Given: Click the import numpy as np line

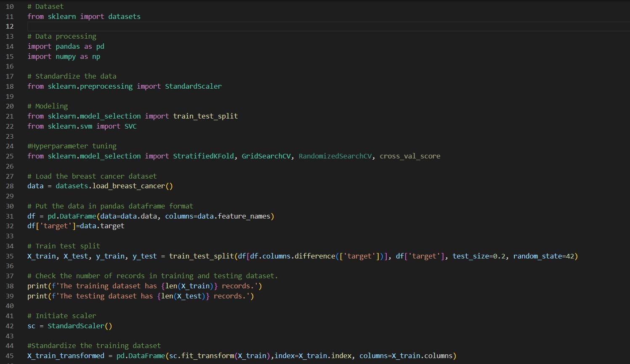Looking at the screenshot, I should [x=63, y=56].
